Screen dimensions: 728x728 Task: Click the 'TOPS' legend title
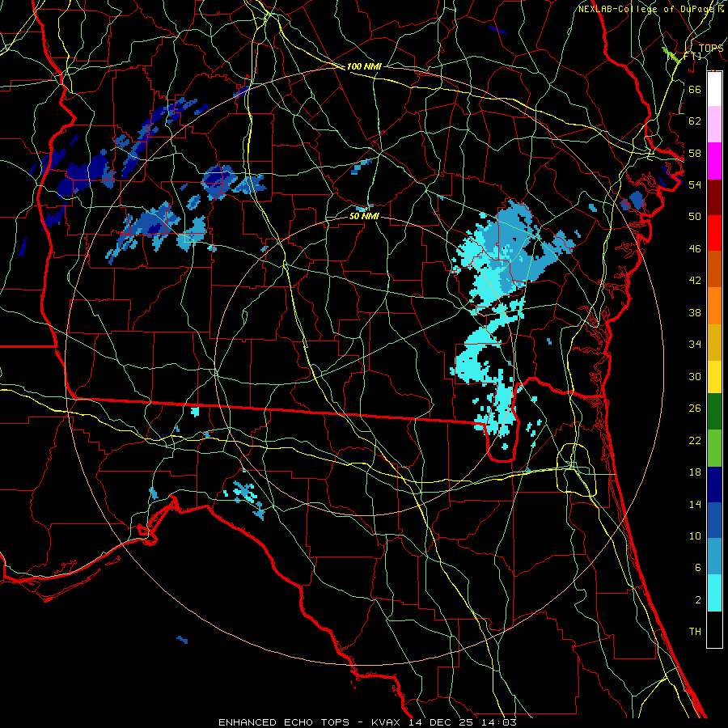(x=711, y=49)
